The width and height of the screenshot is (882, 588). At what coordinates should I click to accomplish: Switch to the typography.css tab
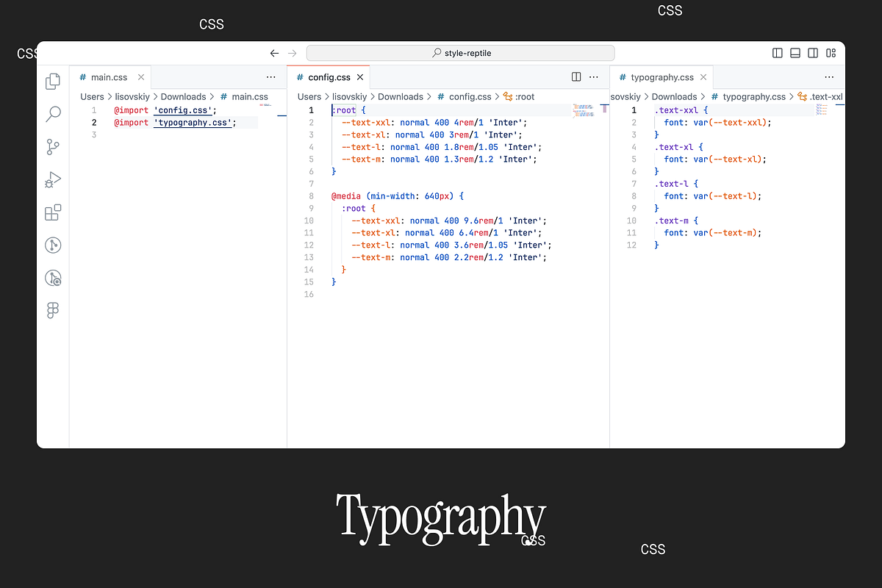661,77
